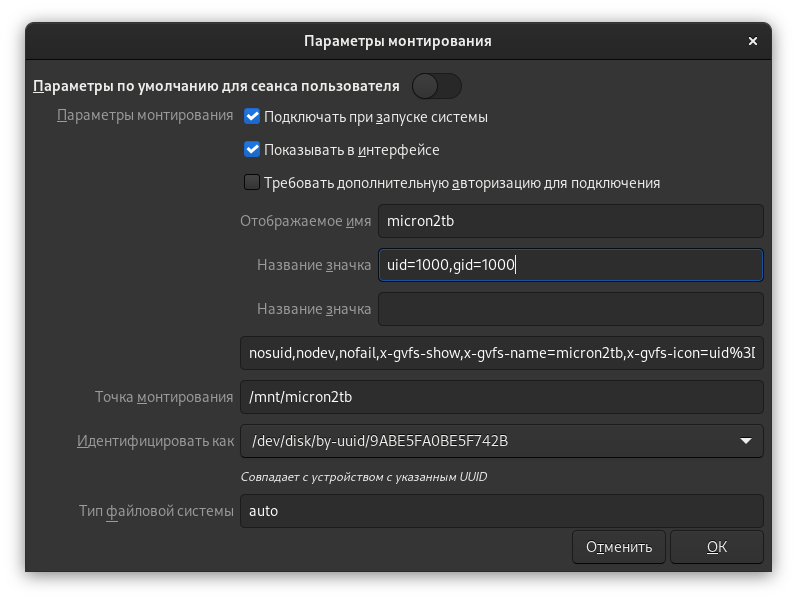Click the mount options field starting with nosuid
The width and height of the screenshot is (797, 600).
(x=501, y=353)
